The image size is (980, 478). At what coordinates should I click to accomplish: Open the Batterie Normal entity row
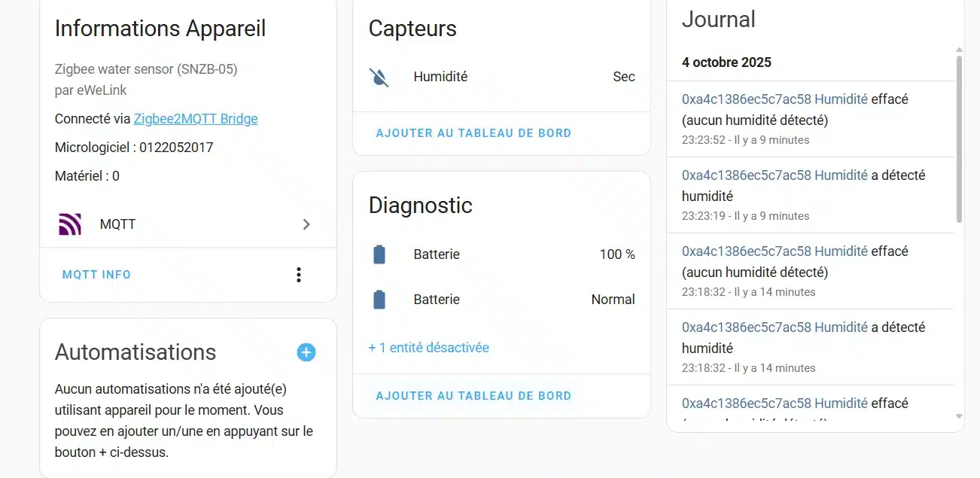click(501, 300)
